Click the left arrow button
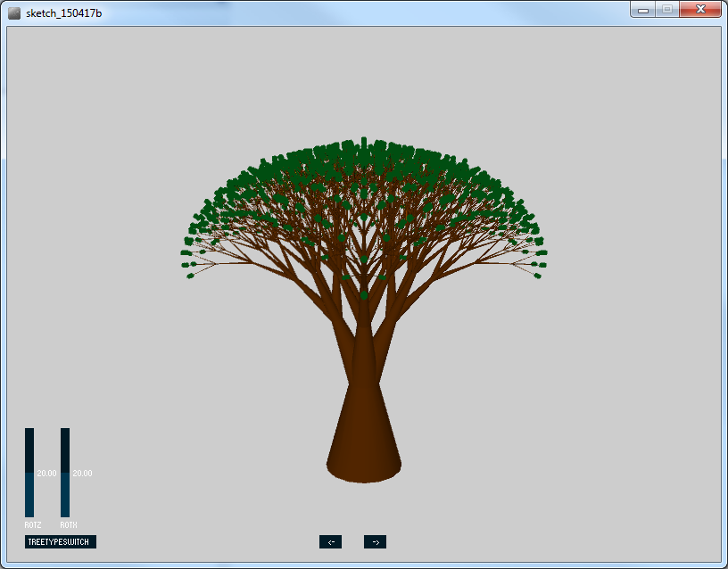The height and width of the screenshot is (569, 728). tap(331, 541)
